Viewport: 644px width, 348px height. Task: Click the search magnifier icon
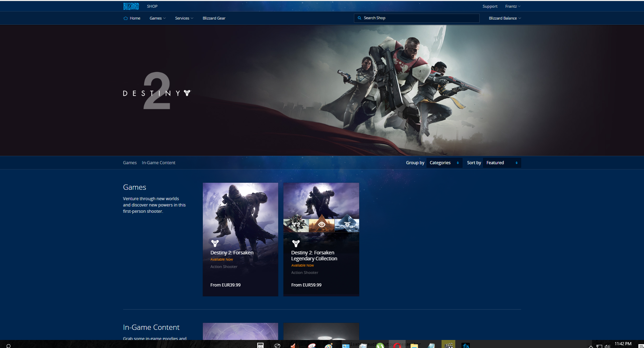coord(360,18)
